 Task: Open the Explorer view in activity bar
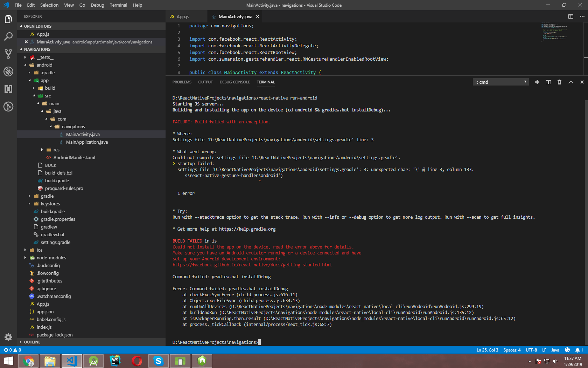8,19
